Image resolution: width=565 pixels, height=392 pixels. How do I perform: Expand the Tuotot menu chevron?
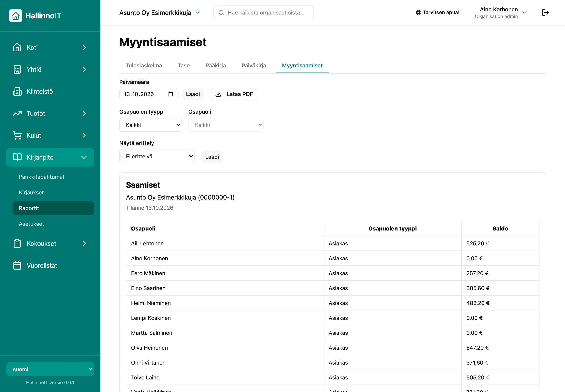84,113
